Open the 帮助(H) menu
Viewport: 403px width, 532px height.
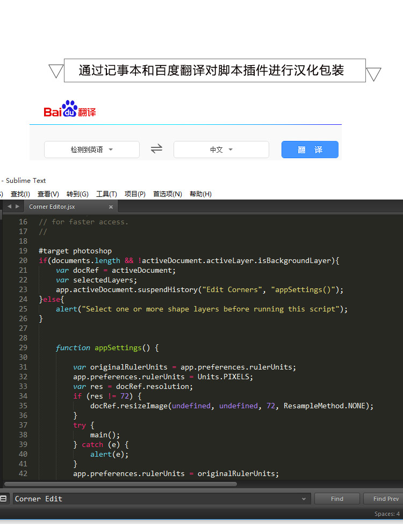pos(200,194)
